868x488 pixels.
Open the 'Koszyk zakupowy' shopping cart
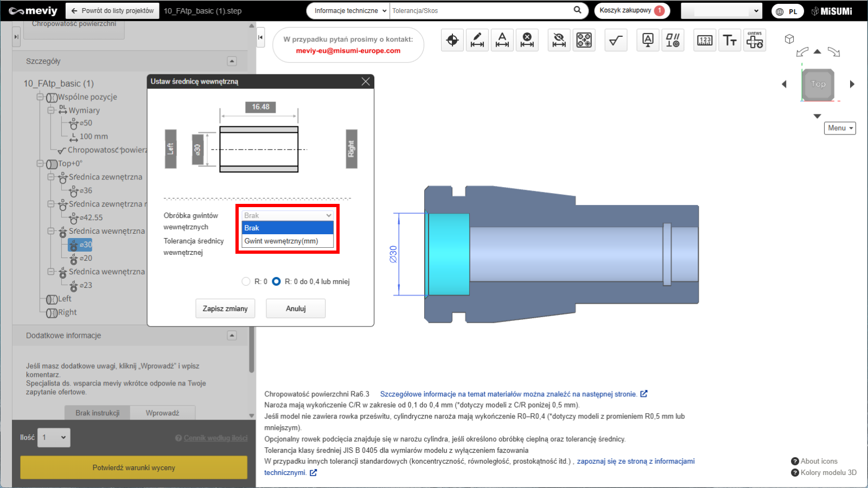[631, 11]
